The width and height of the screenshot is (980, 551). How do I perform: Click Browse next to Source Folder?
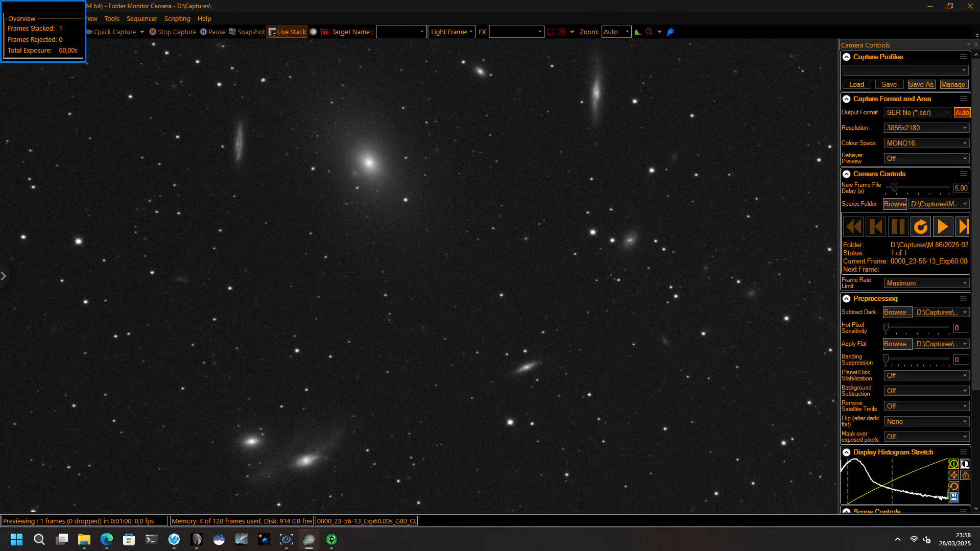[895, 204]
